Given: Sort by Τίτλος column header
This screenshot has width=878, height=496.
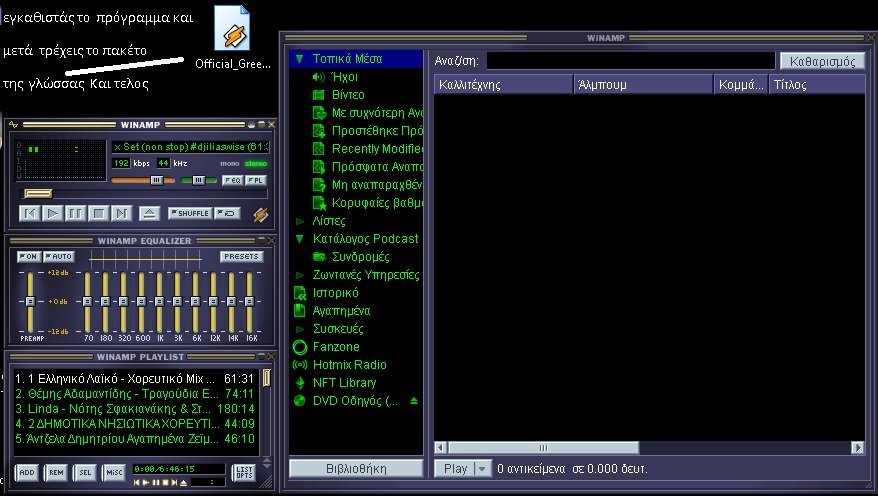Looking at the screenshot, I should pyautogui.click(x=818, y=85).
